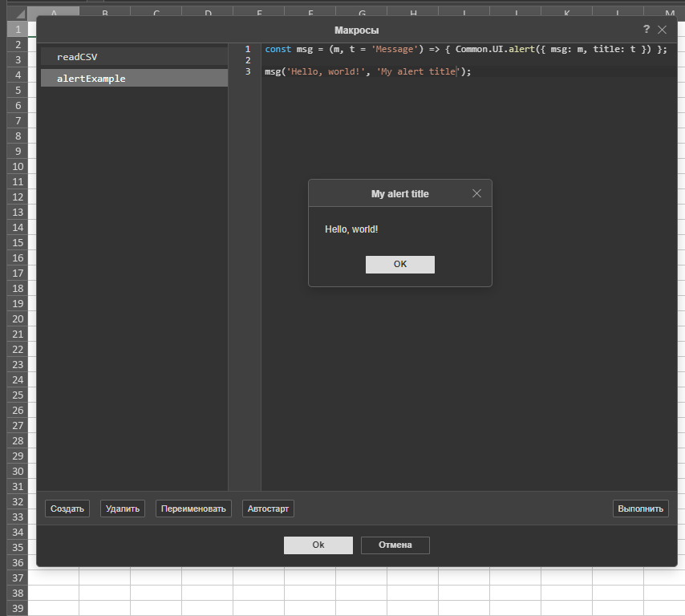Select row header 35

pyautogui.click(x=18, y=547)
